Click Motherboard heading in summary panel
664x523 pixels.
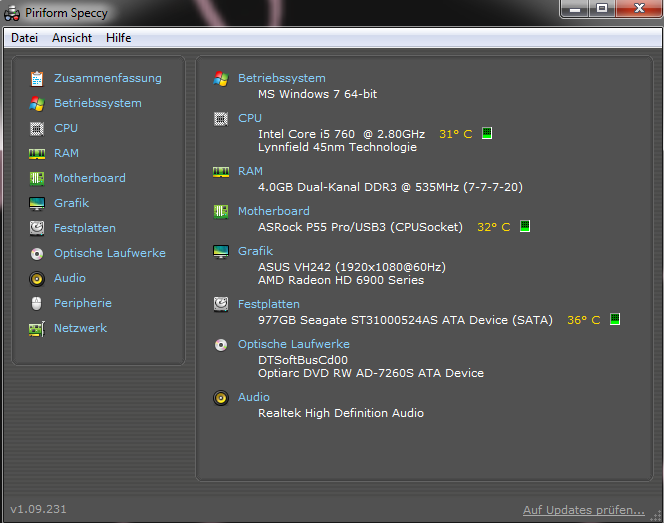[x=274, y=211]
